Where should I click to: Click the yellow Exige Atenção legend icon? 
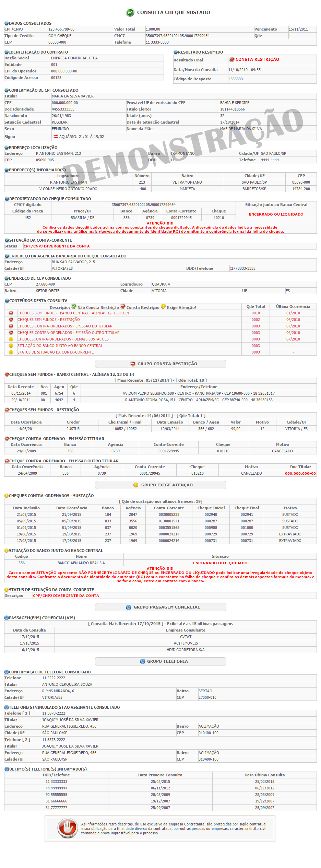(x=163, y=306)
